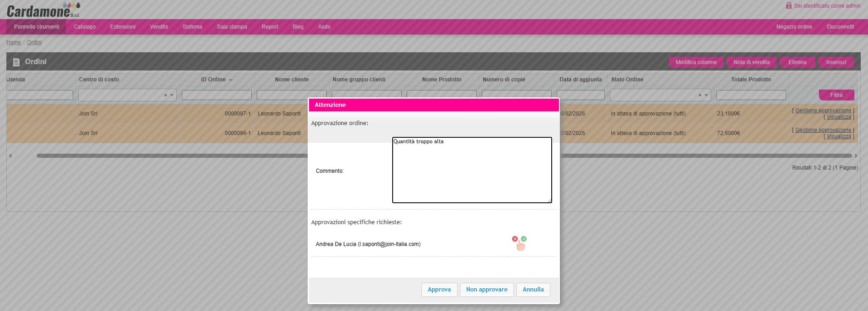Viewport: 868px width, 311px height.
Task: Open the Report menu
Action: tap(269, 27)
